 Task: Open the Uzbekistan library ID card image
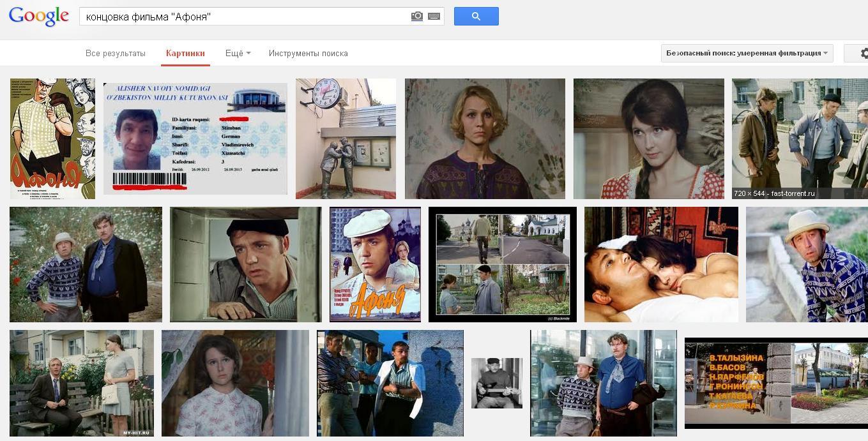point(195,138)
